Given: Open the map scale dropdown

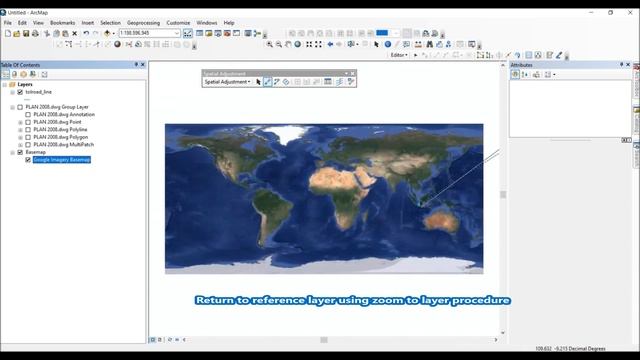Looking at the screenshot, I should [177, 33].
